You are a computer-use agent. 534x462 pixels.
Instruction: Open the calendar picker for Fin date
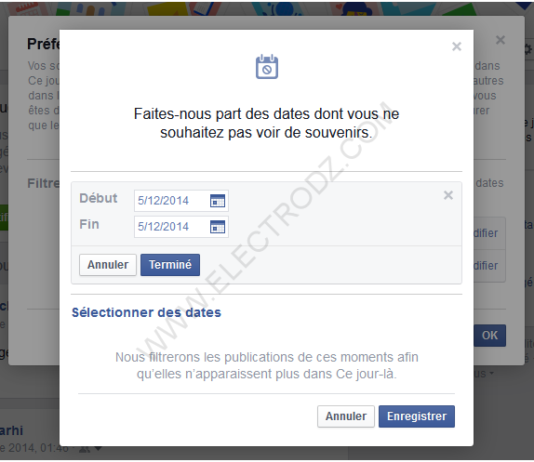coord(217,227)
